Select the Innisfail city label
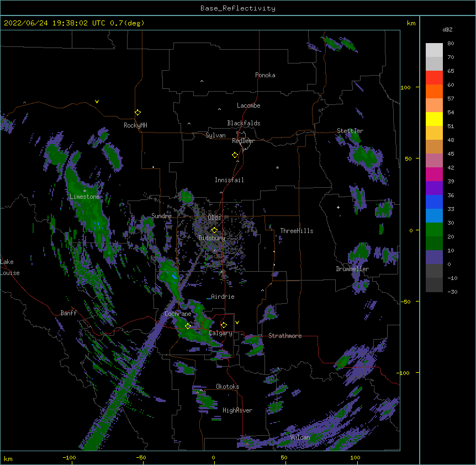The height and width of the screenshot is (465, 476). pos(229,180)
